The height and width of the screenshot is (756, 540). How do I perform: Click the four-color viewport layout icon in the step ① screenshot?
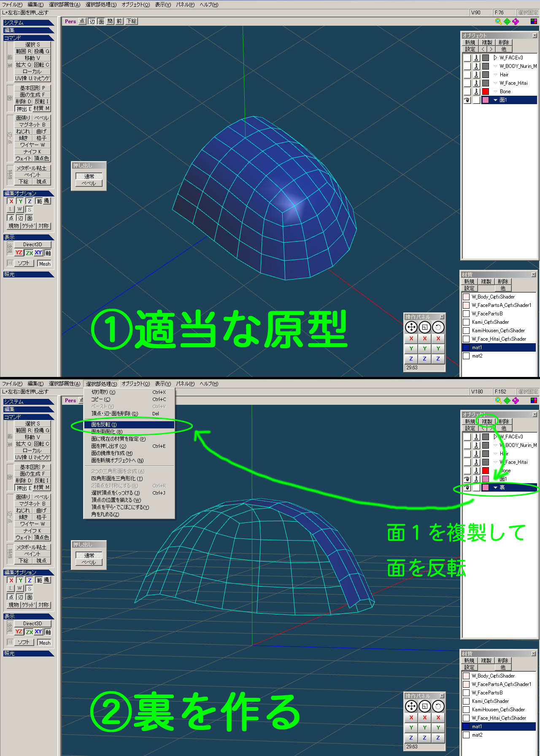pyautogui.click(x=534, y=21)
